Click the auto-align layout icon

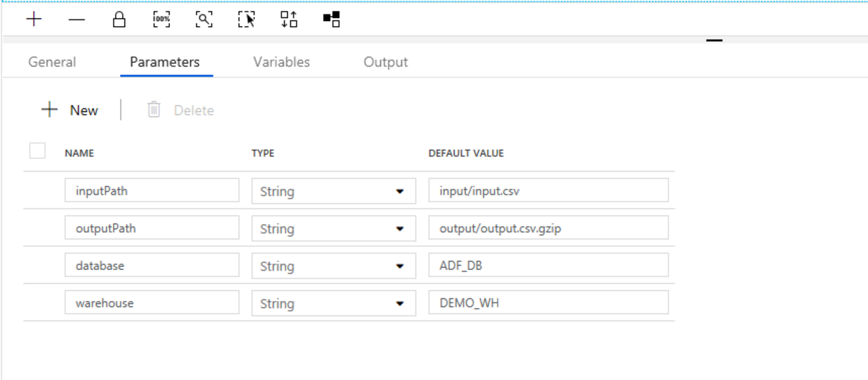tap(289, 20)
